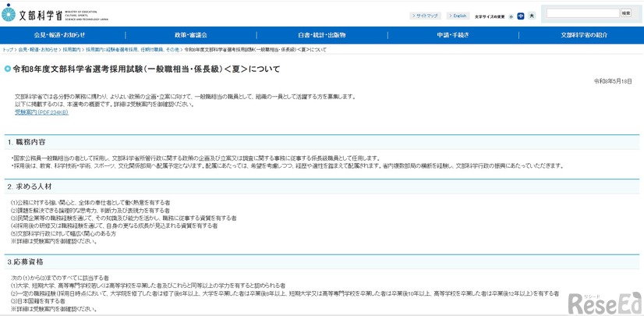Click the site search input field

pyautogui.click(x=582, y=13)
